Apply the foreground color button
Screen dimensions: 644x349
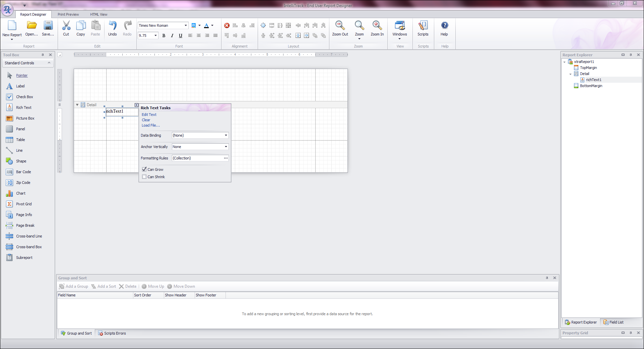point(206,25)
